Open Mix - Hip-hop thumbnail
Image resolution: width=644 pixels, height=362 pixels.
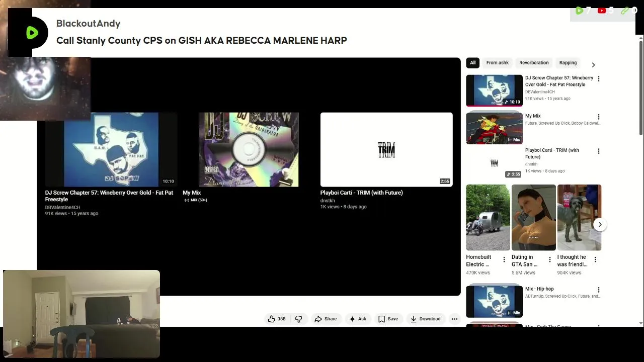coord(494,301)
